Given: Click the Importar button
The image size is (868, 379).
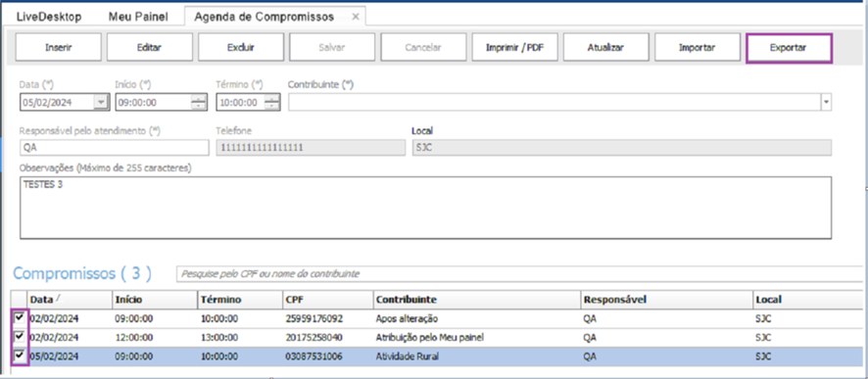Looking at the screenshot, I should pyautogui.click(x=698, y=47).
